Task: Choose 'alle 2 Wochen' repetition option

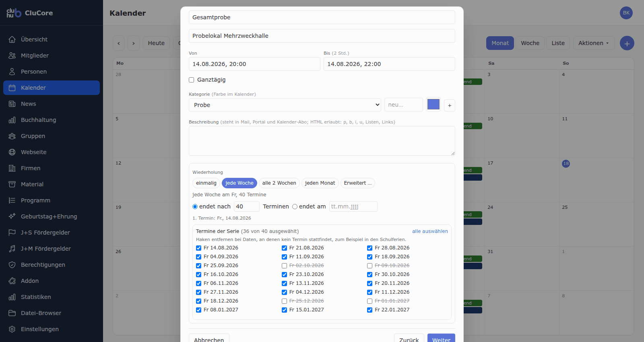Action: tap(279, 183)
